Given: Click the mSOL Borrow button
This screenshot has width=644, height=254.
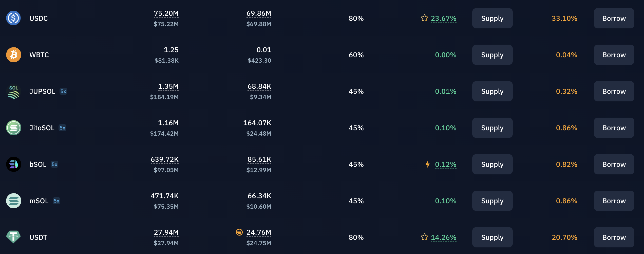Looking at the screenshot, I should pos(614,201).
